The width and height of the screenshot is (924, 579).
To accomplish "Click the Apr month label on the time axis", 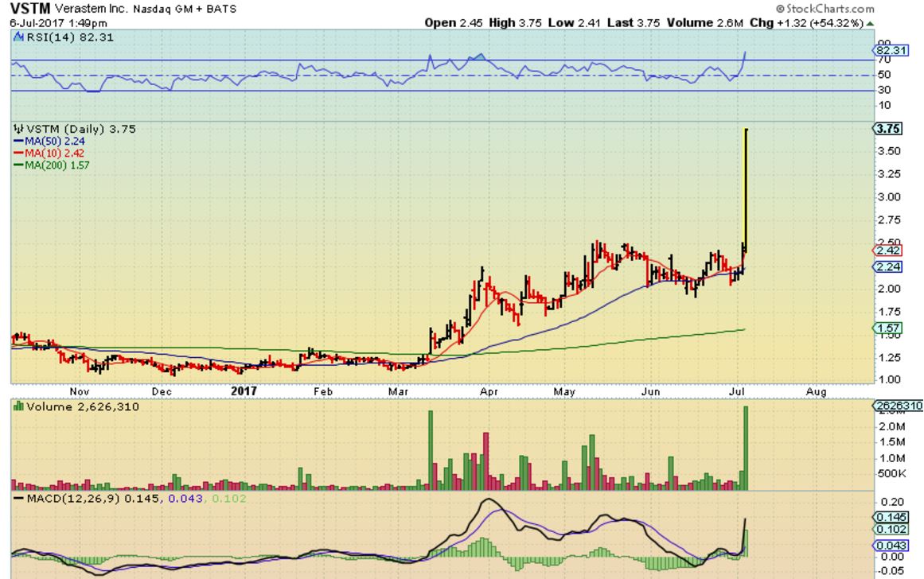I will pos(489,391).
